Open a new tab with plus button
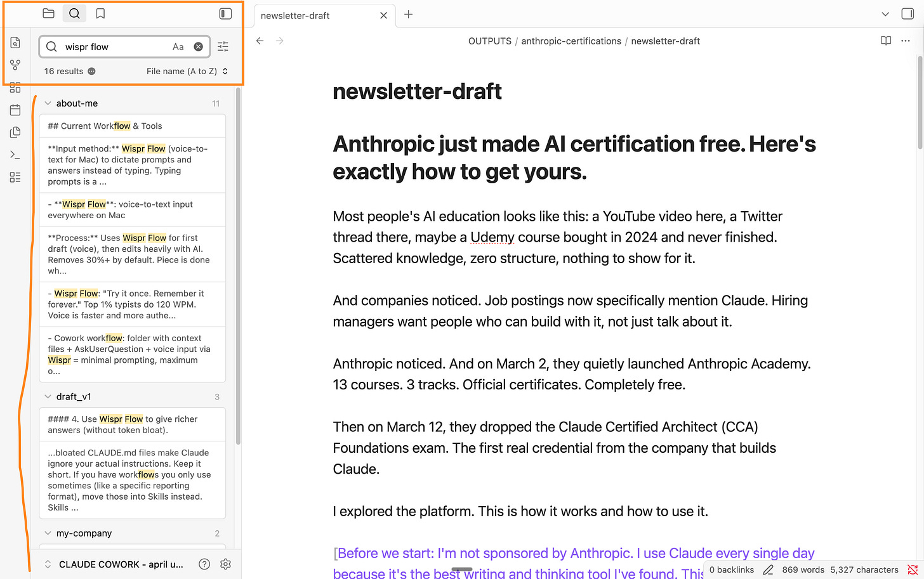 click(x=409, y=14)
